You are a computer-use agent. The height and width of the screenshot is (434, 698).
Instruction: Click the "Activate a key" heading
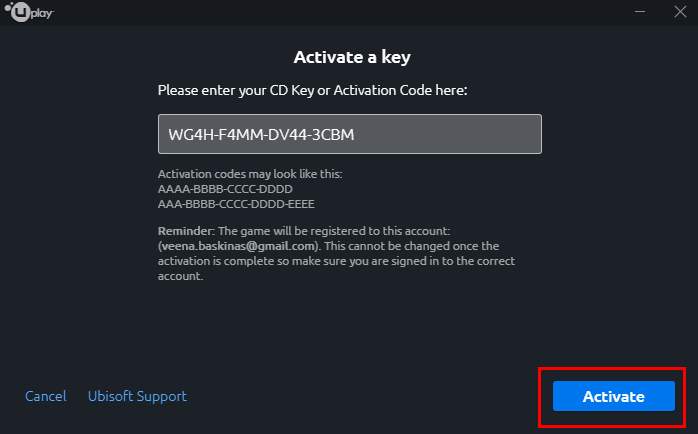[349, 56]
